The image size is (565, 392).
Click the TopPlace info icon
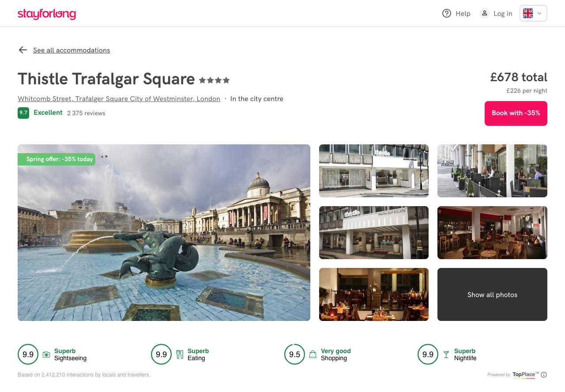tap(544, 375)
